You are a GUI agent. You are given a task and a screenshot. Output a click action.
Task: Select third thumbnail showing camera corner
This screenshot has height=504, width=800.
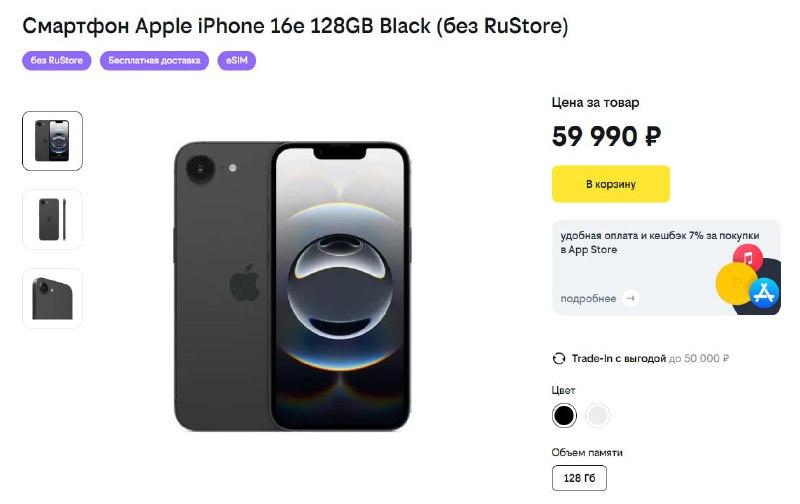pos(52,298)
